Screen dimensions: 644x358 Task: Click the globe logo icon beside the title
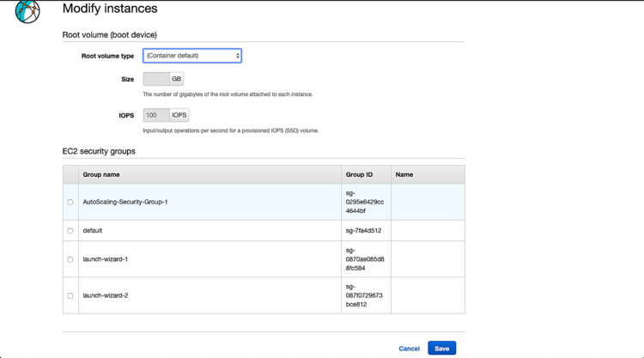tap(27, 11)
